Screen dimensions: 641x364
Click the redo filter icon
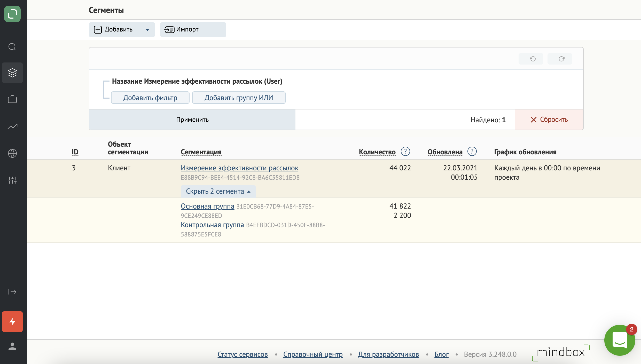pyautogui.click(x=560, y=59)
